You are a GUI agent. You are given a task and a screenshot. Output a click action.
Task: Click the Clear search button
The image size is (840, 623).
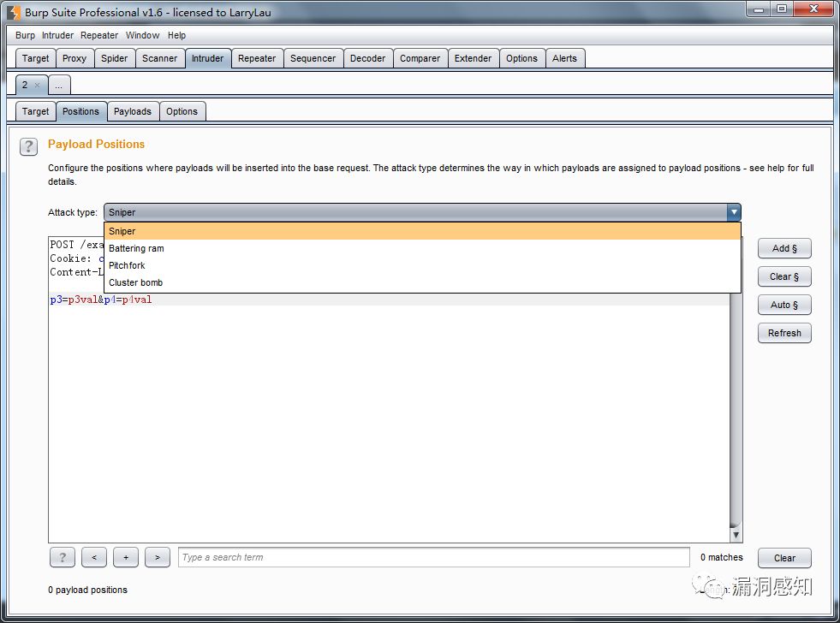pyautogui.click(x=784, y=558)
